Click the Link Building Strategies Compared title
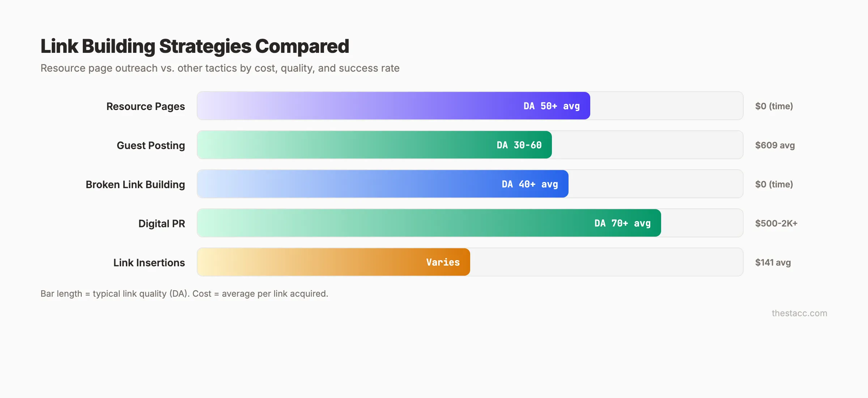 pos(195,46)
